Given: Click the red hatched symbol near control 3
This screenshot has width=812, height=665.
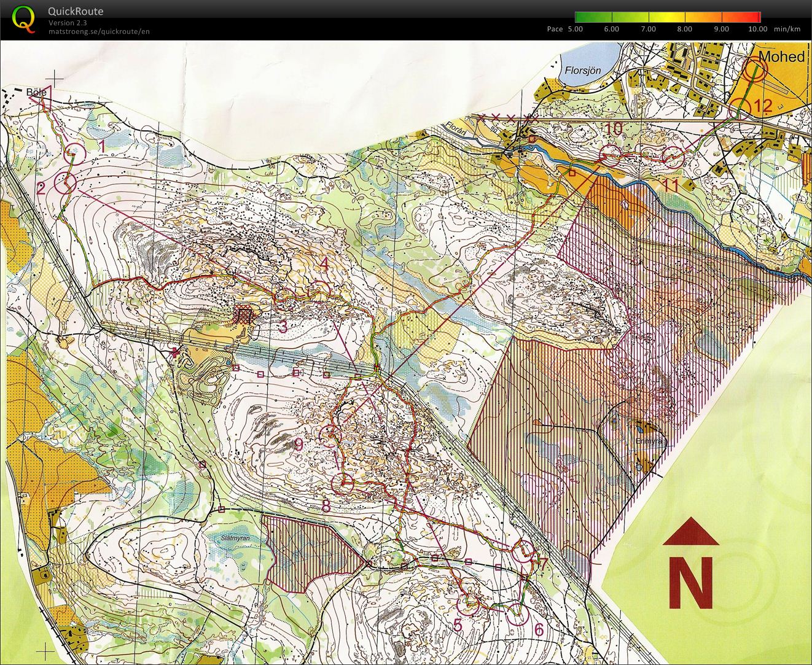Looking at the screenshot, I should (x=244, y=314).
